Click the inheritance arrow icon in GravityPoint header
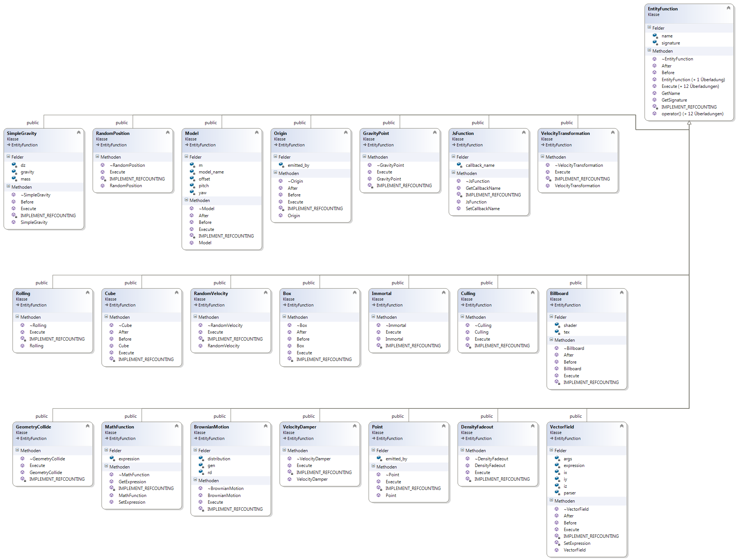This screenshot has width=737, height=560. pos(365,145)
